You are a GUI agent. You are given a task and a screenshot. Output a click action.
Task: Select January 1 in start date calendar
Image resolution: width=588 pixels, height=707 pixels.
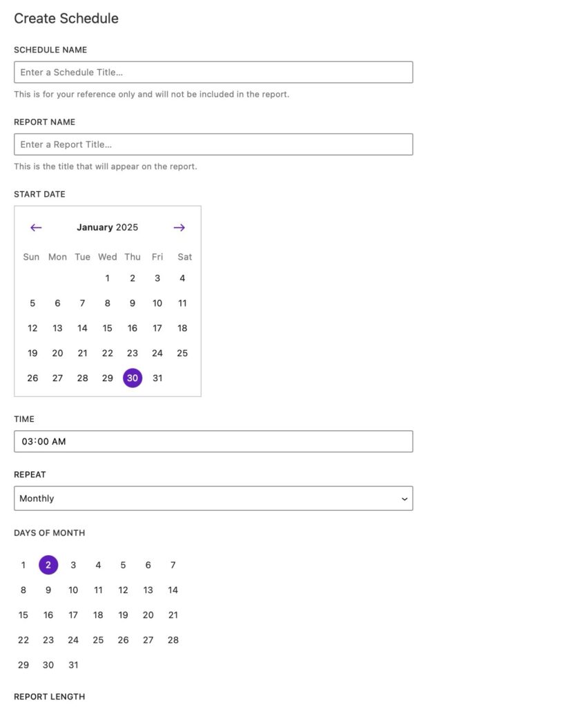tap(108, 278)
